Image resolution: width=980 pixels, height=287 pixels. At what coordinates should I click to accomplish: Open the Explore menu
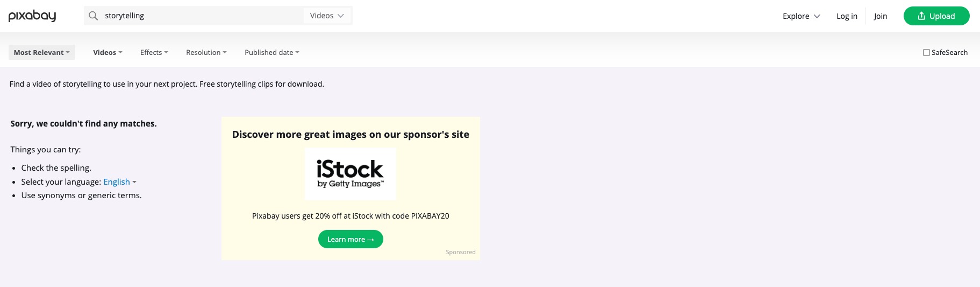(x=801, y=16)
